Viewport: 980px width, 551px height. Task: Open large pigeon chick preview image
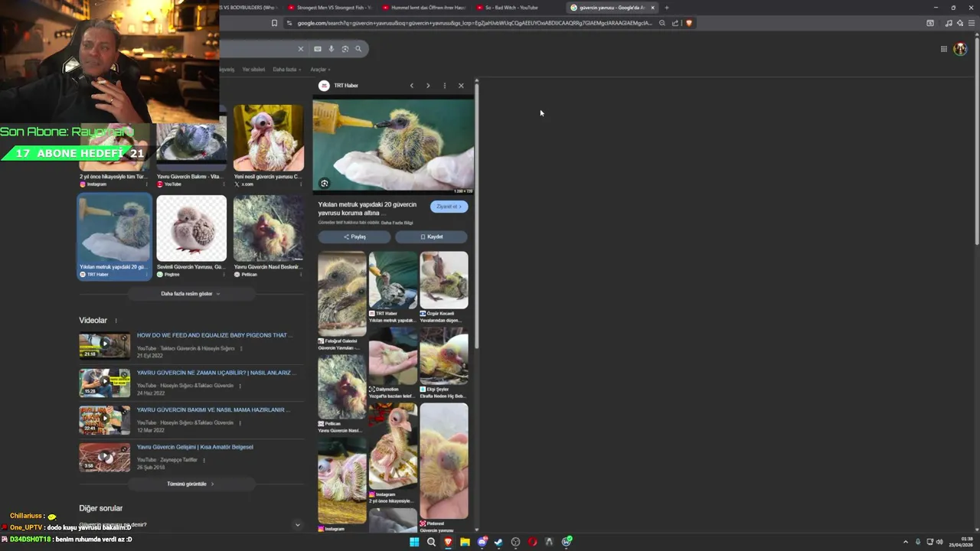coord(393,145)
